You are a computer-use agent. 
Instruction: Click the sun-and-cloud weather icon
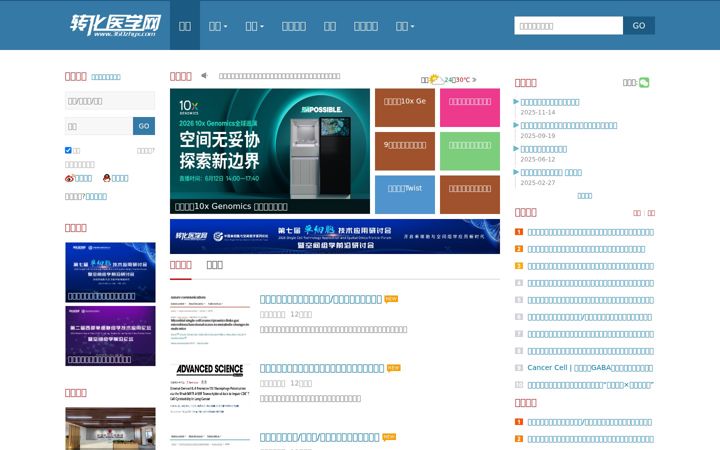[x=434, y=79]
